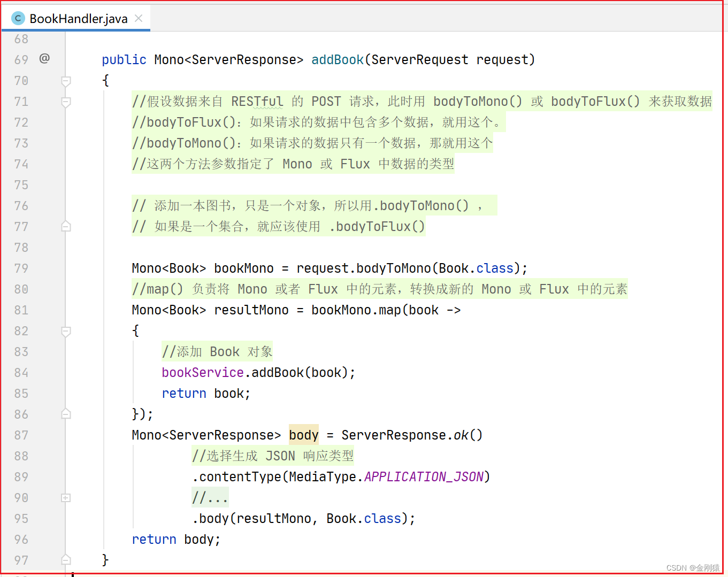Select the BookHandler.java tab

click(75, 19)
